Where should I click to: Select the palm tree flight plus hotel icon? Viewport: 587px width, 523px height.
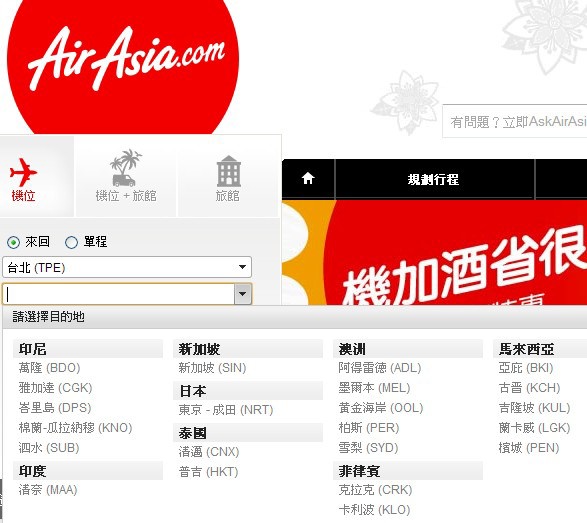pos(125,168)
